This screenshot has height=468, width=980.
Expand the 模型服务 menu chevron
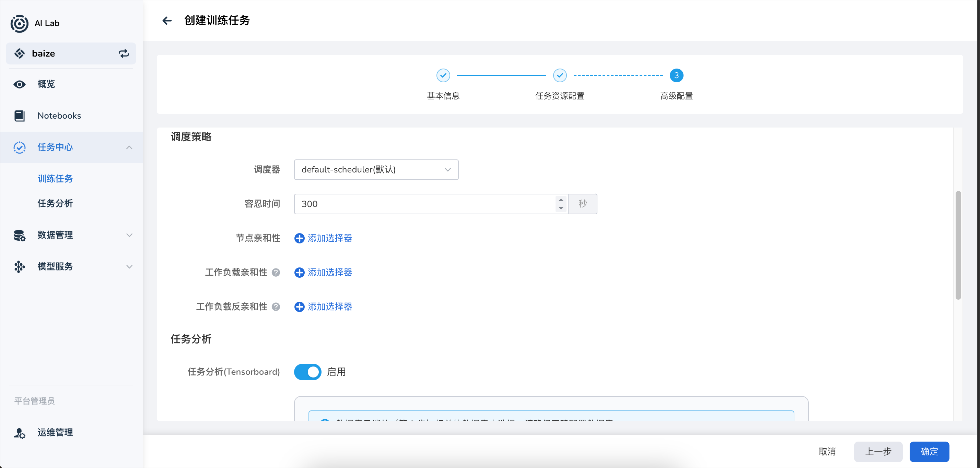click(x=129, y=266)
